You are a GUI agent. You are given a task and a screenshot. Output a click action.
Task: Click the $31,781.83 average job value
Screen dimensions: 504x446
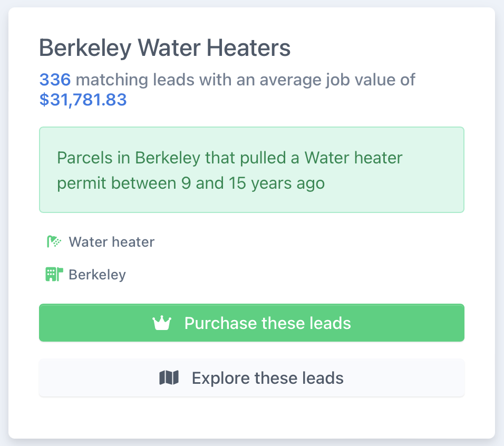[x=83, y=100]
